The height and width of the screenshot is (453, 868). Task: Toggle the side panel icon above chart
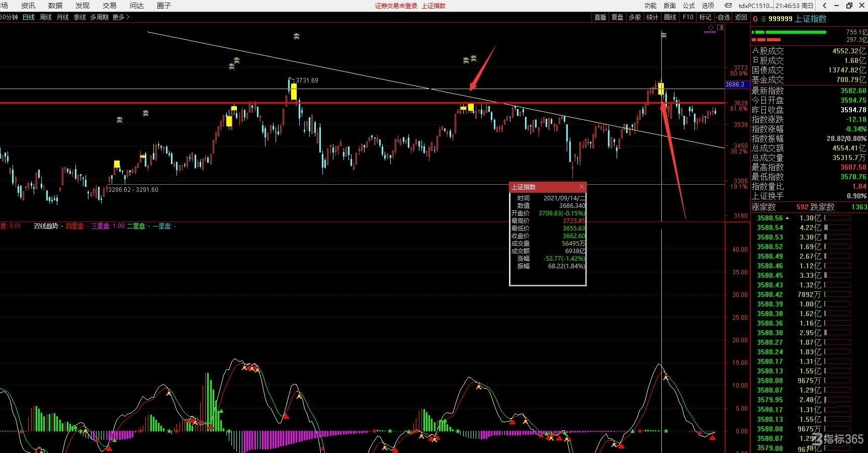click(720, 27)
